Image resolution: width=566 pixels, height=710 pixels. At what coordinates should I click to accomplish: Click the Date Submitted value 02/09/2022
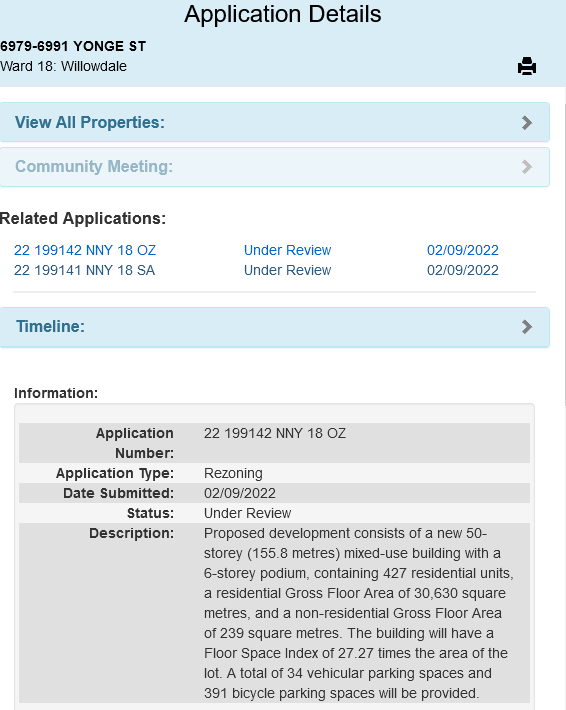click(x=240, y=493)
